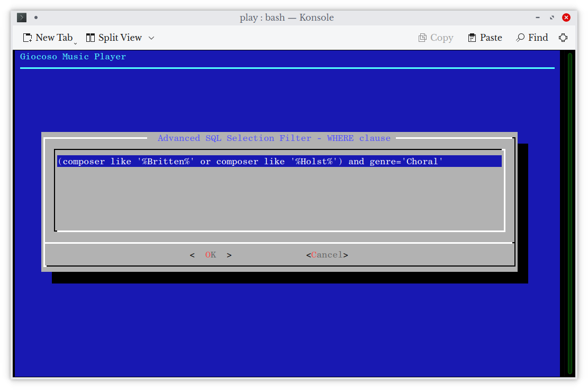
Task: Click the Giocoso Music Player title text
Action: point(73,57)
